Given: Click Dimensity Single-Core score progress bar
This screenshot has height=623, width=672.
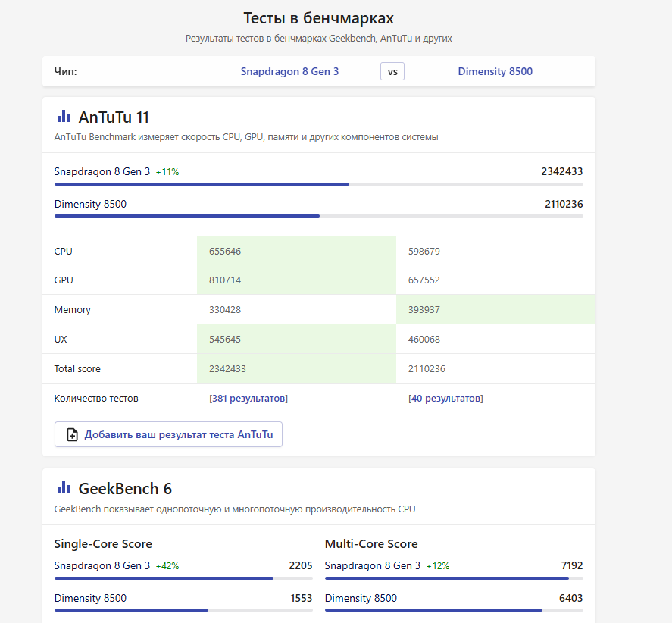Looking at the screenshot, I should (x=183, y=610).
